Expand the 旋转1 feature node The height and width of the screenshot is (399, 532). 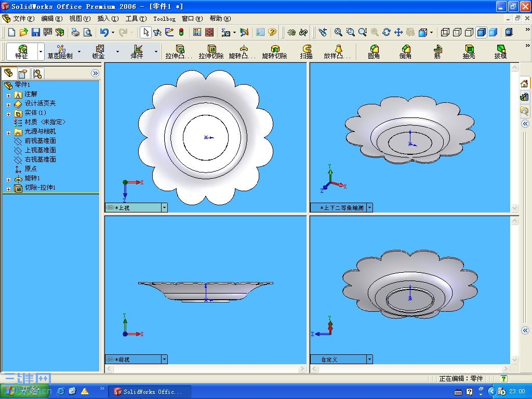8,179
